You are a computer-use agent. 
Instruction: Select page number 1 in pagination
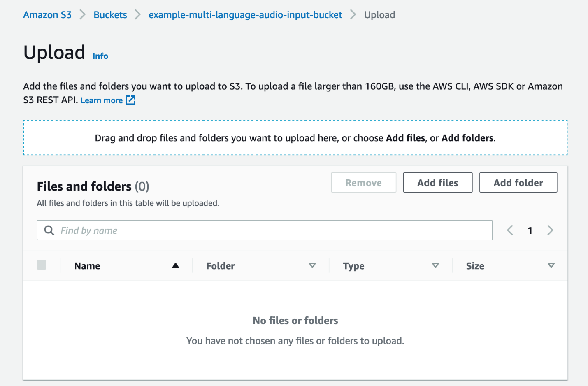pos(530,230)
